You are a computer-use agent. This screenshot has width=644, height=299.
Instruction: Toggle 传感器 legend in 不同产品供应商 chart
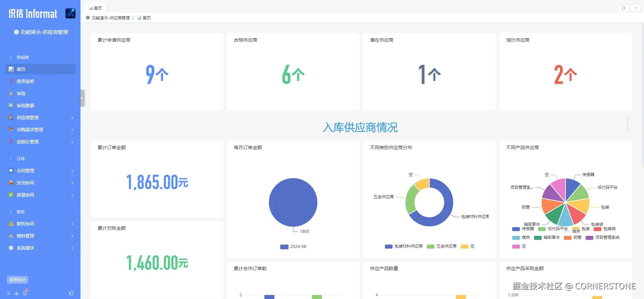pos(523,229)
